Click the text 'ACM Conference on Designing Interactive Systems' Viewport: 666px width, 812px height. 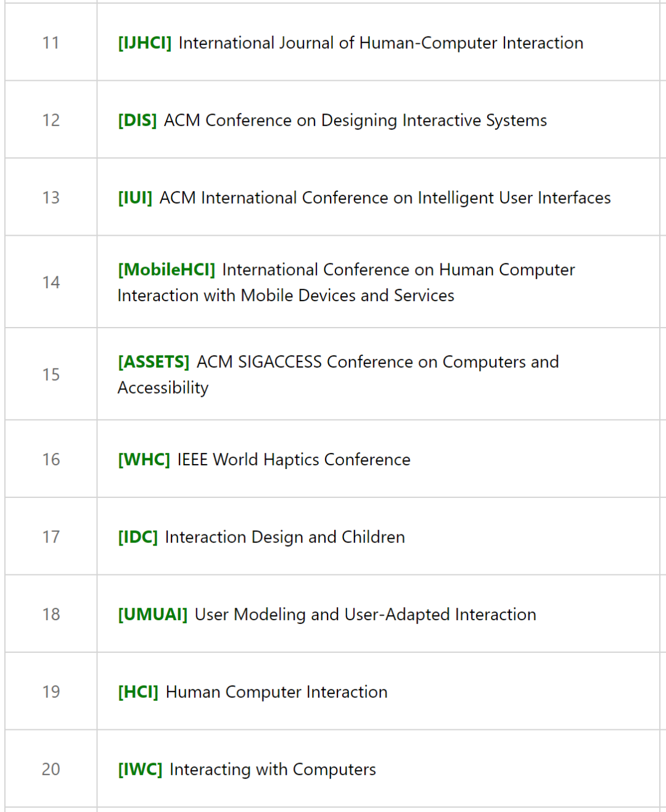[x=355, y=120]
